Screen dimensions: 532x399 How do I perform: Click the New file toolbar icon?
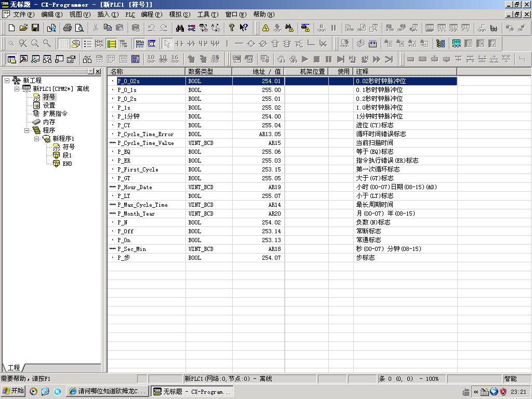(11, 28)
